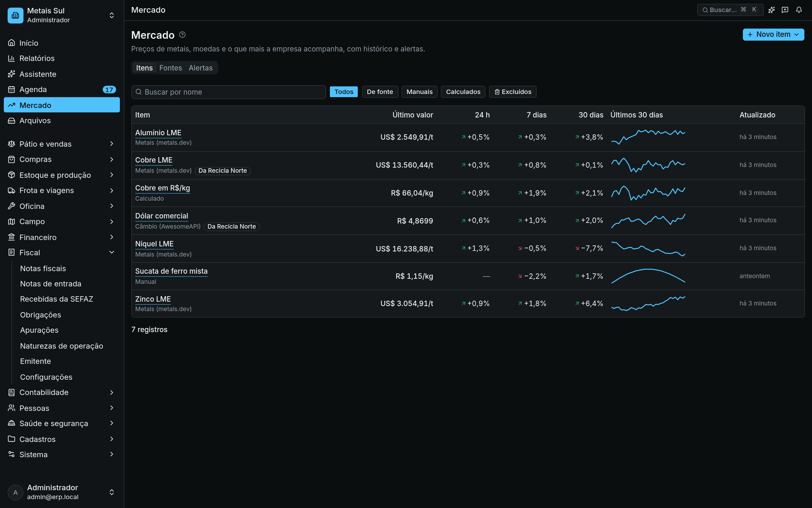Open the global Buscar search box
Screen dimensions: 812x508
click(730, 10)
